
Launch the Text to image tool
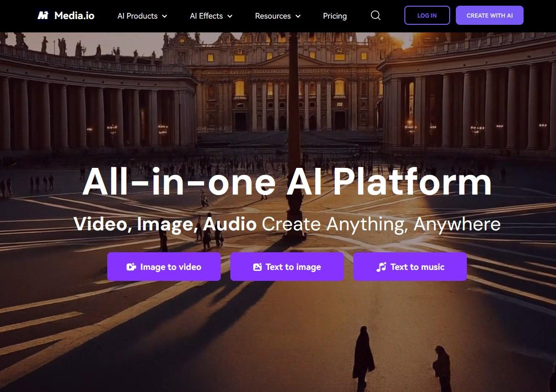[x=287, y=267]
